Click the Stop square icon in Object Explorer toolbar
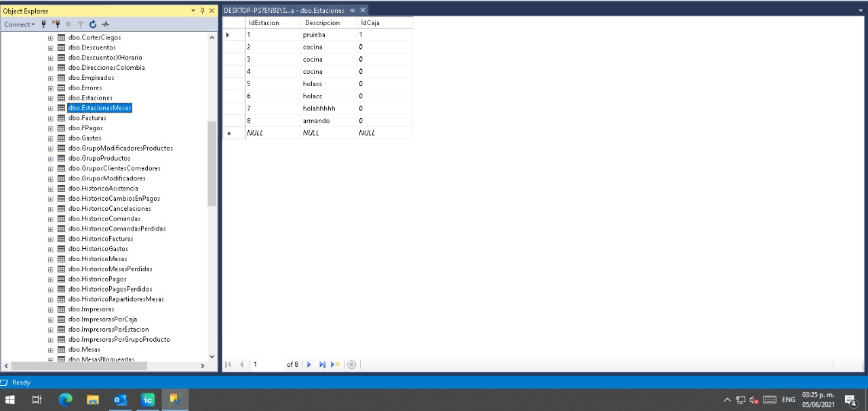 click(68, 24)
